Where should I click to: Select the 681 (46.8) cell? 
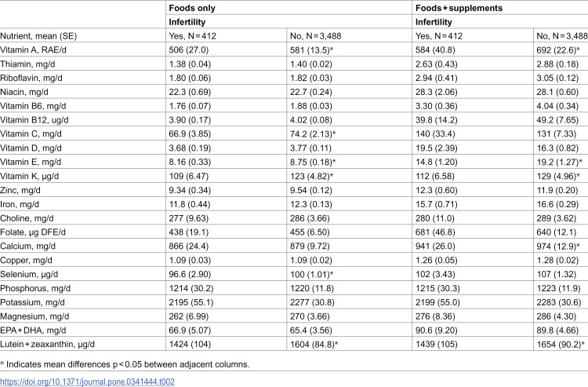point(435,232)
